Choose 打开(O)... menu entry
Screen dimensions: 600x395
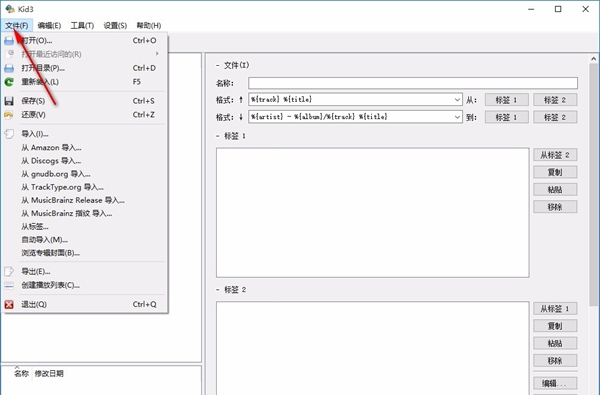85,41
